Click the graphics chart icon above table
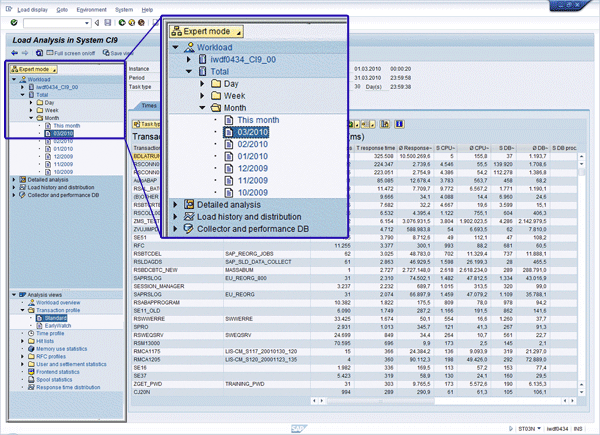 [x=385, y=124]
